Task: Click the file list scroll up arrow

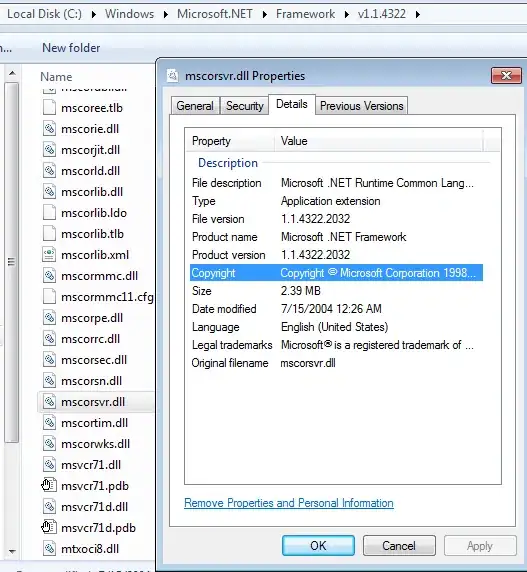Action: tap(12, 73)
